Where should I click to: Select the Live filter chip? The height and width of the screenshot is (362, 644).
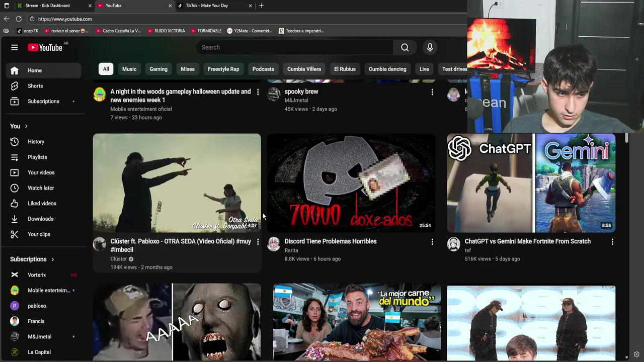[424, 69]
